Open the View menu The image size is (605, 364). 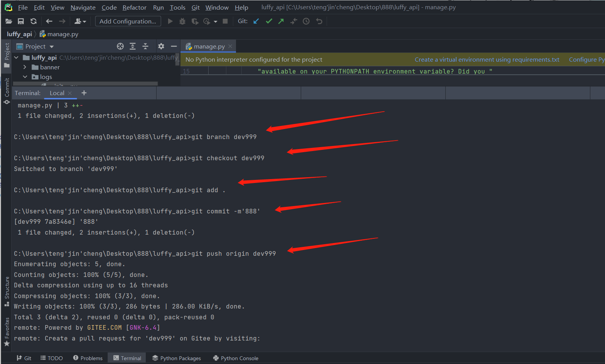(x=57, y=7)
